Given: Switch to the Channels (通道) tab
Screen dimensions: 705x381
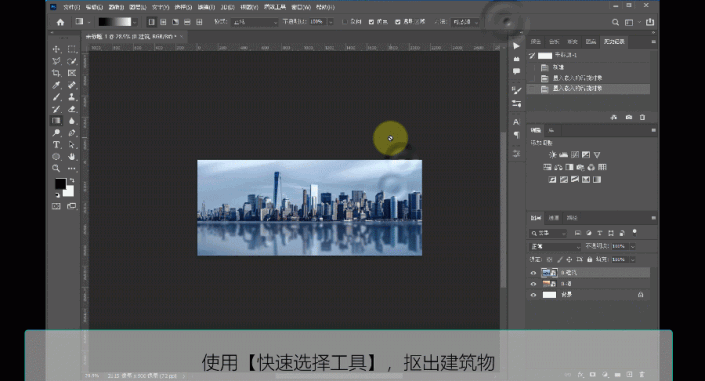Looking at the screenshot, I should pyautogui.click(x=553, y=218).
